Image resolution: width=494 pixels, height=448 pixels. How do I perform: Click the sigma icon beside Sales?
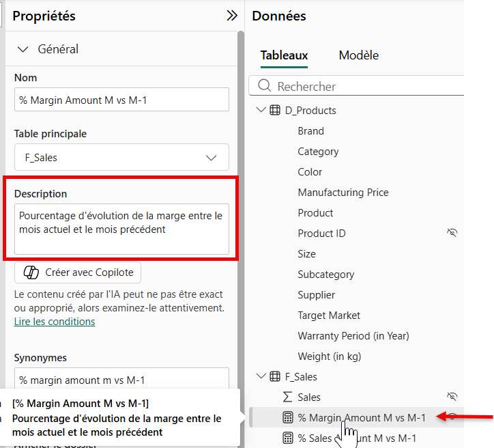point(287,397)
